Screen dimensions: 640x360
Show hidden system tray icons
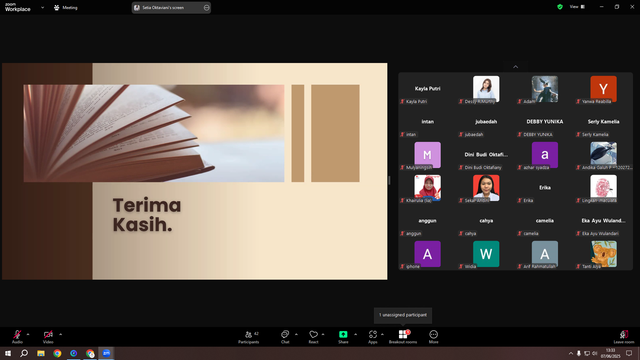pyautogui.click(x=571, y=353)
